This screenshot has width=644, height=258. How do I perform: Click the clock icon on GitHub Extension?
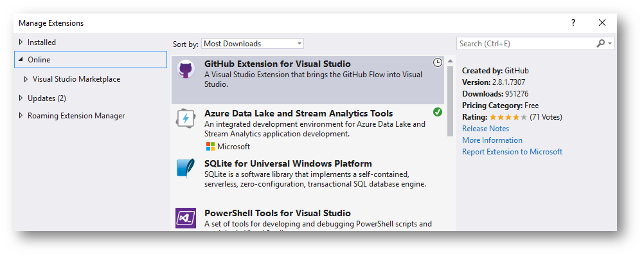click(438, 62)
